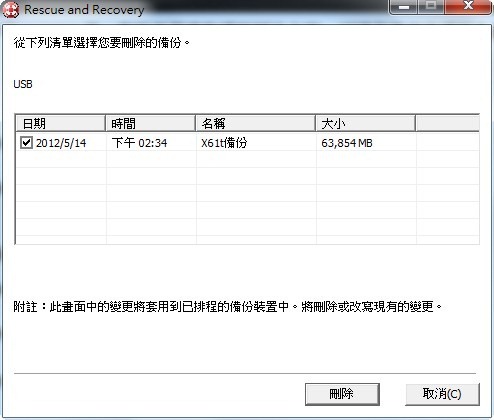Select the time cell 下午 02:34

139,143
